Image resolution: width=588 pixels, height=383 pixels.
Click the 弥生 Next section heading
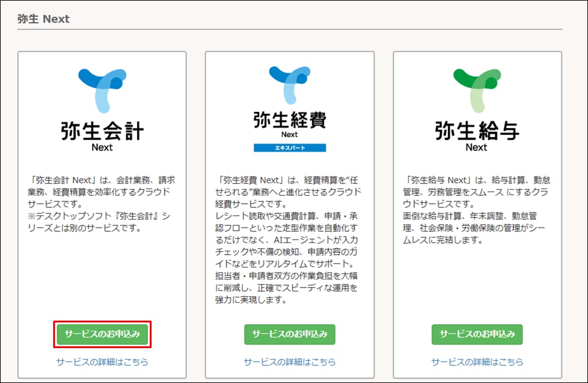(43, 19)
